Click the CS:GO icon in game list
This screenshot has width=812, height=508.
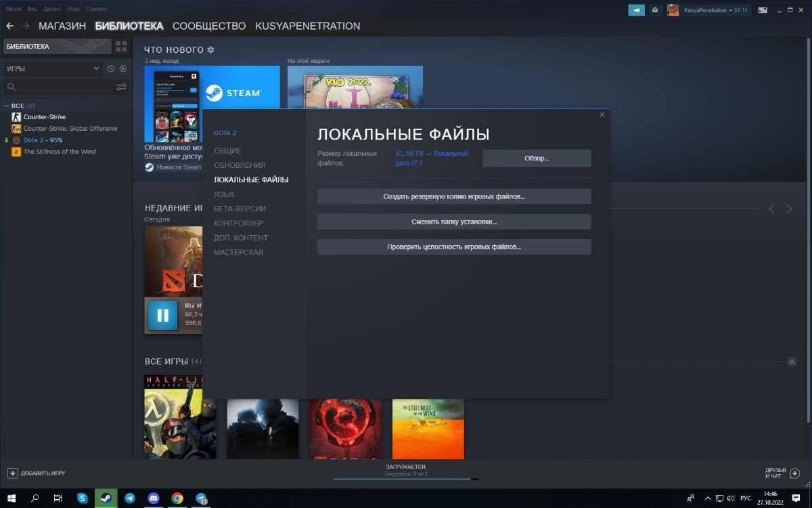[x=16, y=129]
